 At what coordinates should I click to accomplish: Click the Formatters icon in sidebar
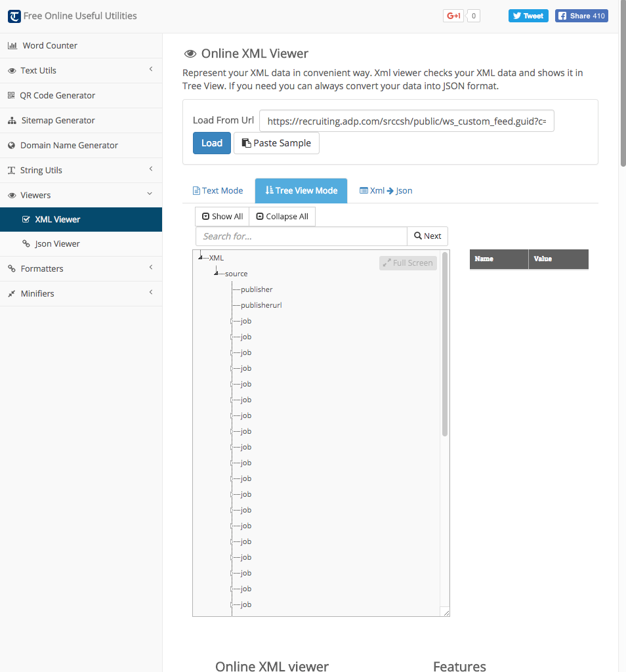[11, 268]
